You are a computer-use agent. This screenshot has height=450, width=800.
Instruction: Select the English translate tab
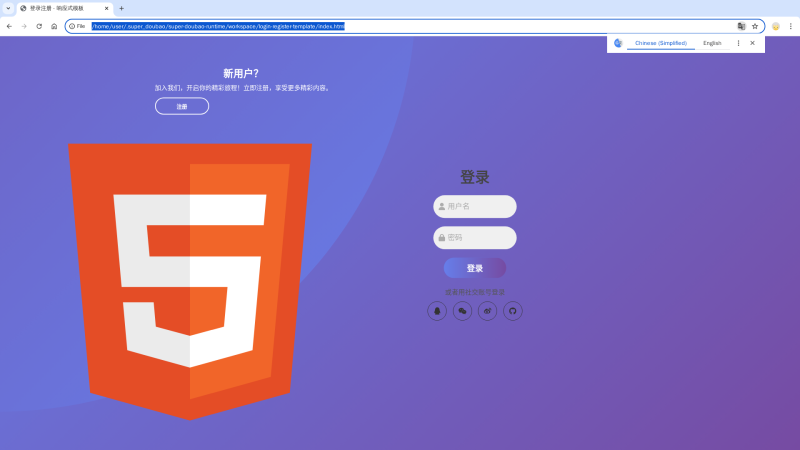pos(712,43)
